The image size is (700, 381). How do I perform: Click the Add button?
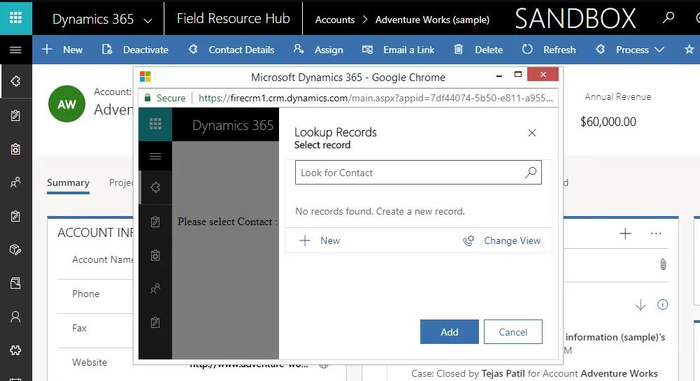tap(449, 332)
